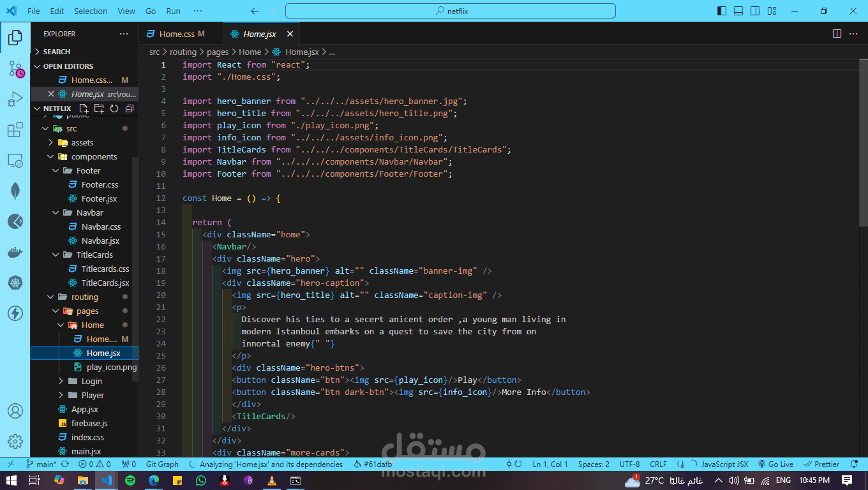
Task: Expand the Login folder
Action: tap(83, 381)
